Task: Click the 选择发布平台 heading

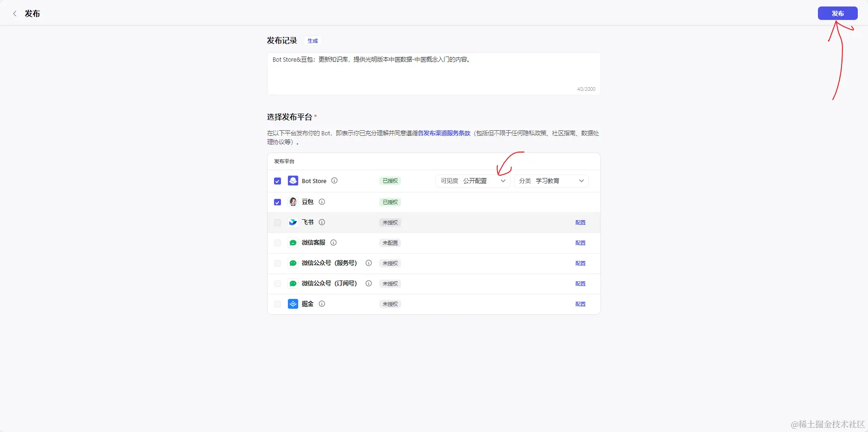Action: (x=289, y=117)
